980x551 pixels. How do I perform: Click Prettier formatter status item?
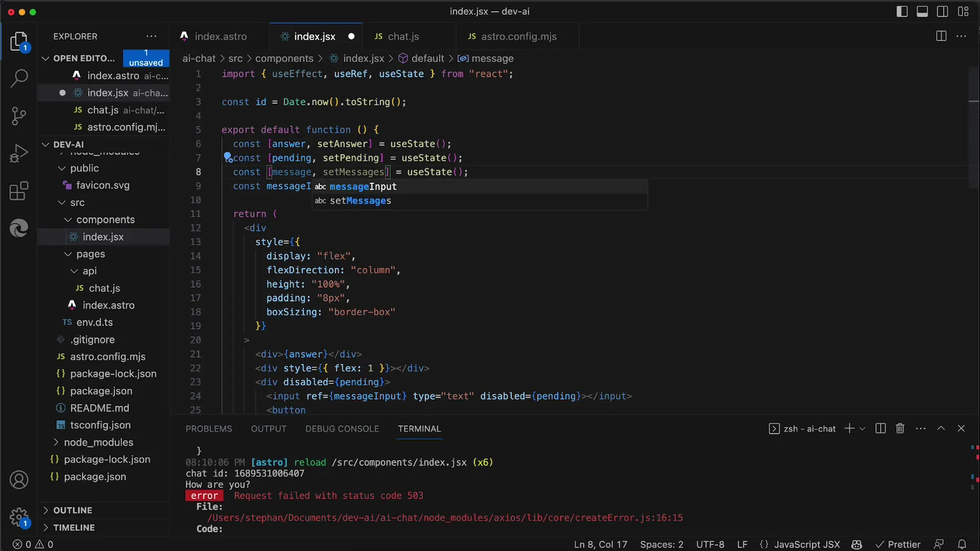click(x=898, y=544)
